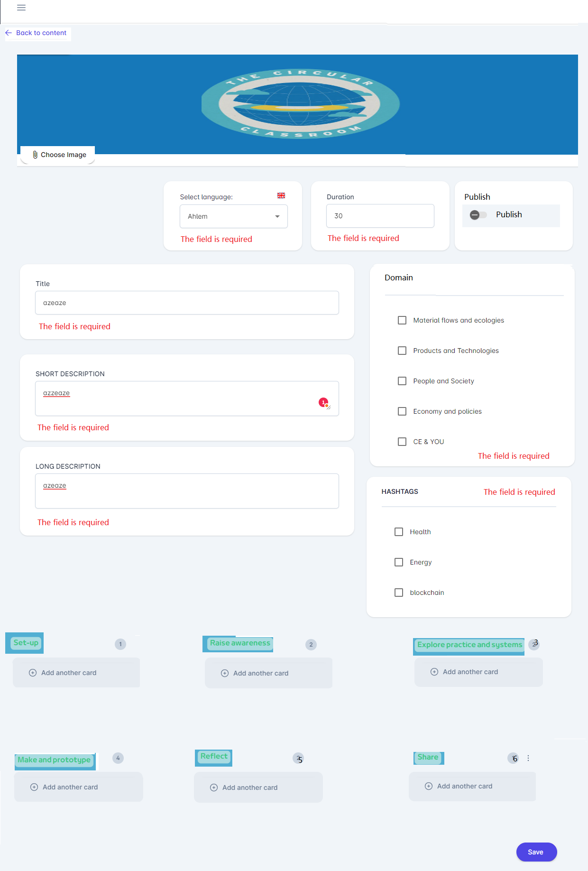Open the hamburger menu

pos(21,8)
